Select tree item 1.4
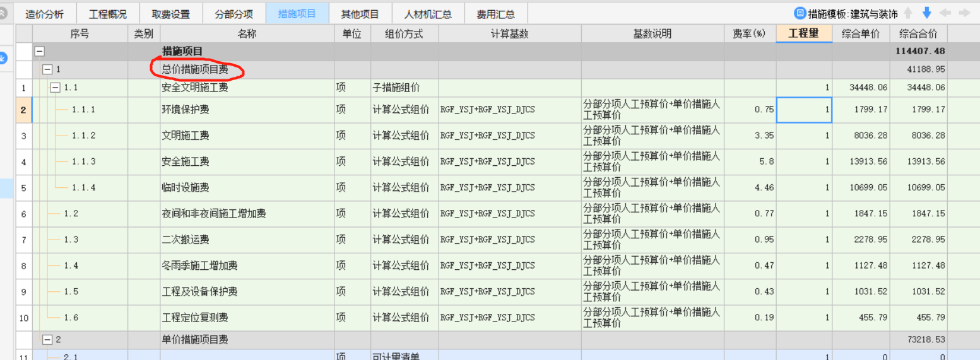The height and width of the screenshot is (360, 980). pos(71,266)
